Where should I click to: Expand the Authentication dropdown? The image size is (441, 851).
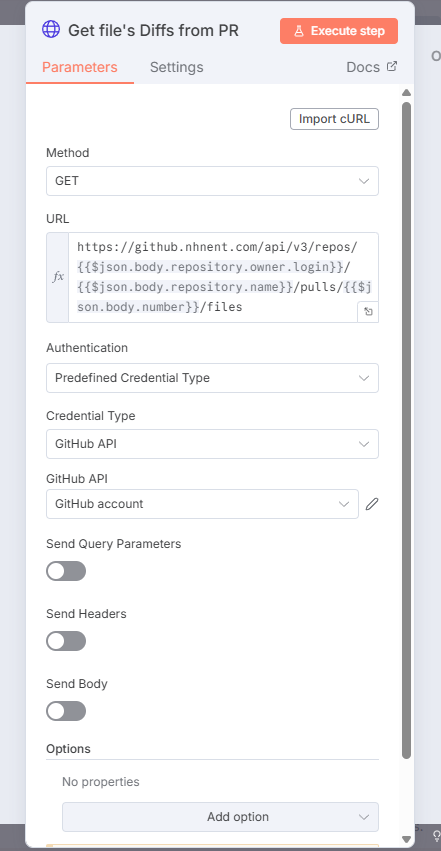pyautogui.click(x=212, y=378)
